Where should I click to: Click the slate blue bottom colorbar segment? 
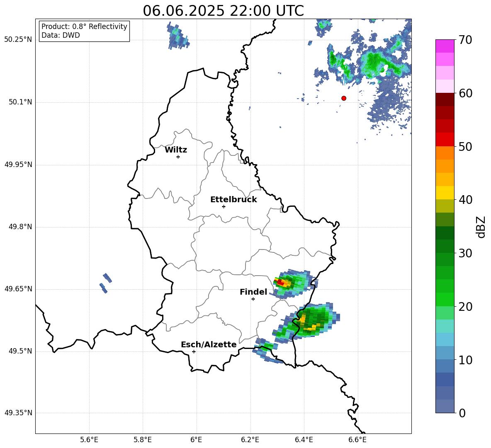(x=445, y=406)
